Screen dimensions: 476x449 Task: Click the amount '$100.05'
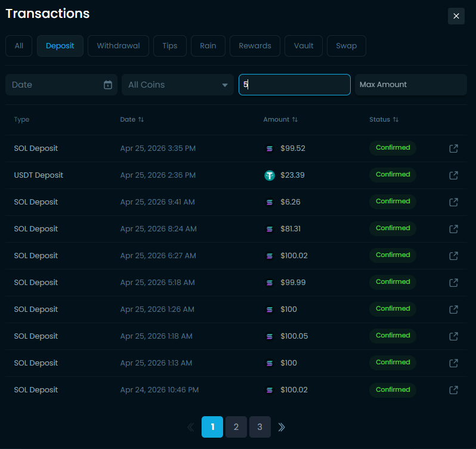(294, 336)
